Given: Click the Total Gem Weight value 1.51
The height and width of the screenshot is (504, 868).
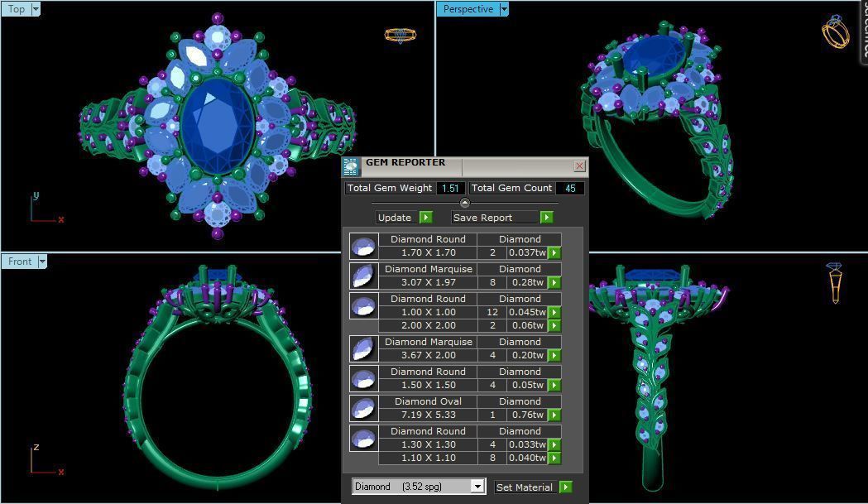Looking at the screenshot, I should click(450, 189).
